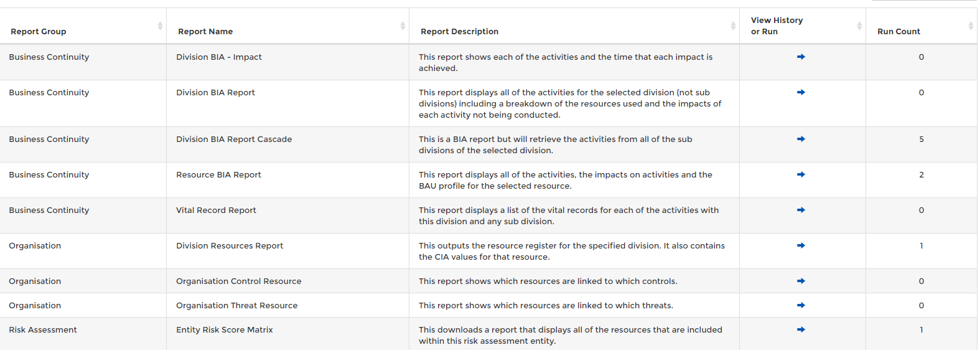The height and width of the screenshot is (350, 980).
Task: Click the Vital Record Report description text
Action: click(568, 215)
